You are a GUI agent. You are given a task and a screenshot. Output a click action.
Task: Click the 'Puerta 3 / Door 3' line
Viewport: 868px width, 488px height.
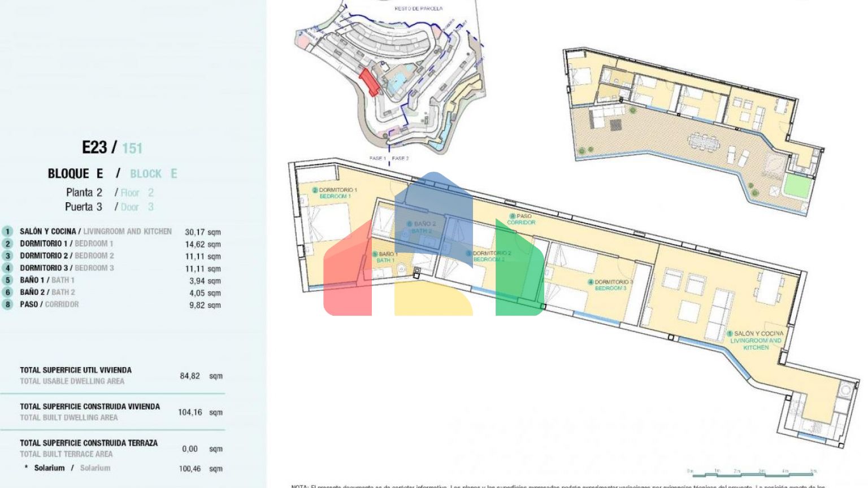point(109,207)
